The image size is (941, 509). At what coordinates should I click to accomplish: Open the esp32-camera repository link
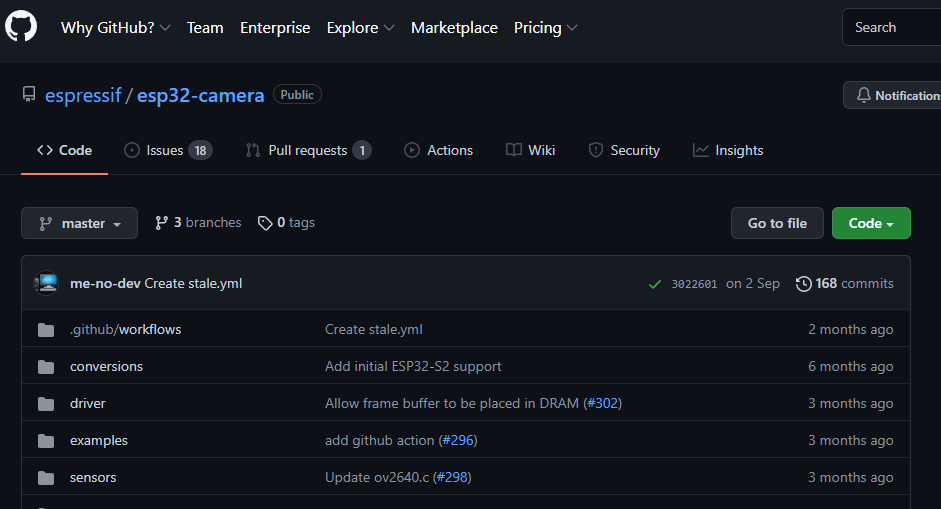[200, 95]
